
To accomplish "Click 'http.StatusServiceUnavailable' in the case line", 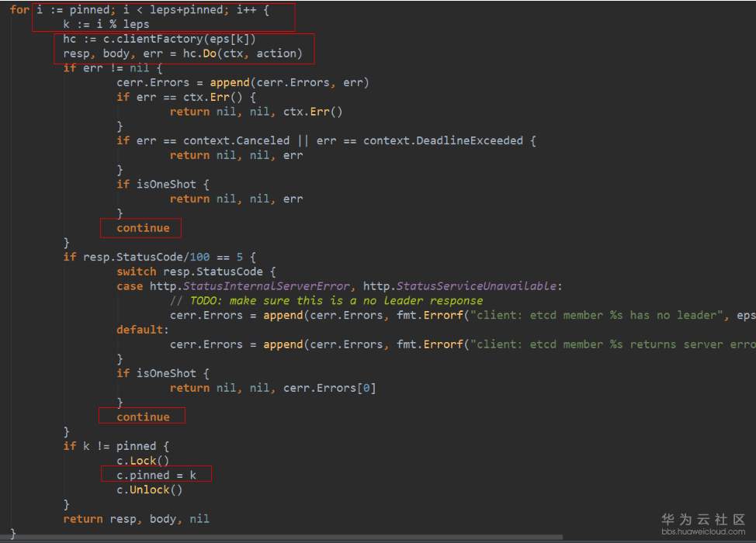I will [x=460, y=286].
